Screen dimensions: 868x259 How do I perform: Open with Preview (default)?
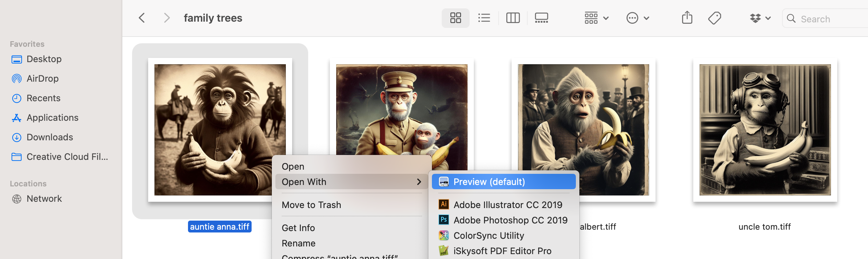(504, 182)
